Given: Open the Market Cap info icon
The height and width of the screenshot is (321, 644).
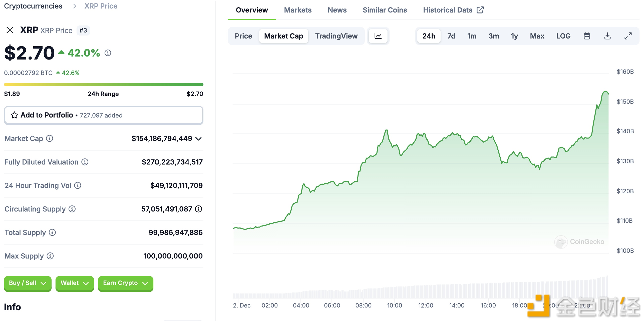Looking at the screenshot, I should coord(50,138).
